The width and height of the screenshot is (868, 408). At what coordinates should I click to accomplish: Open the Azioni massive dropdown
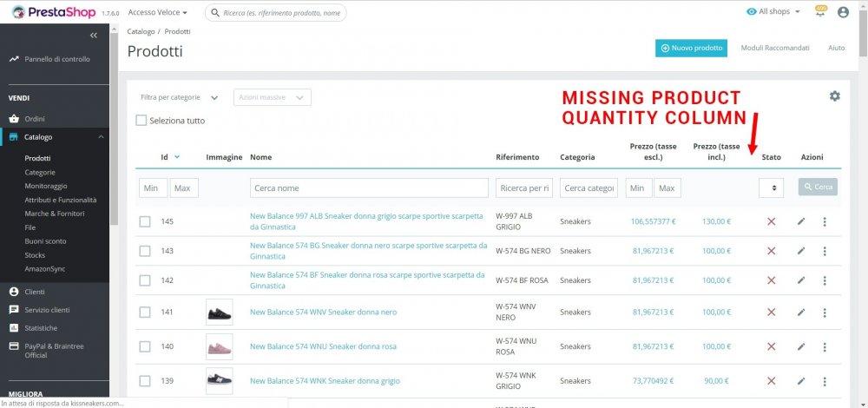tap(273, 97)
